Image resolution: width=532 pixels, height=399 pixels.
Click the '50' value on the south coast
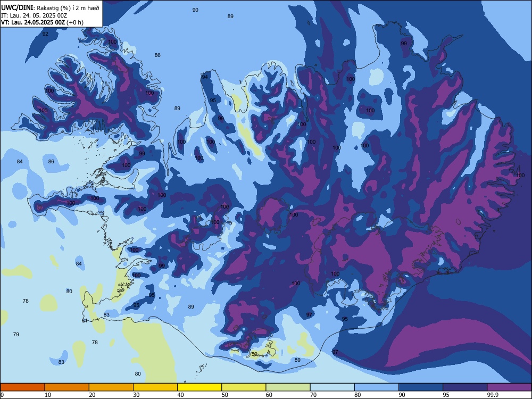(x=254, y=354)
